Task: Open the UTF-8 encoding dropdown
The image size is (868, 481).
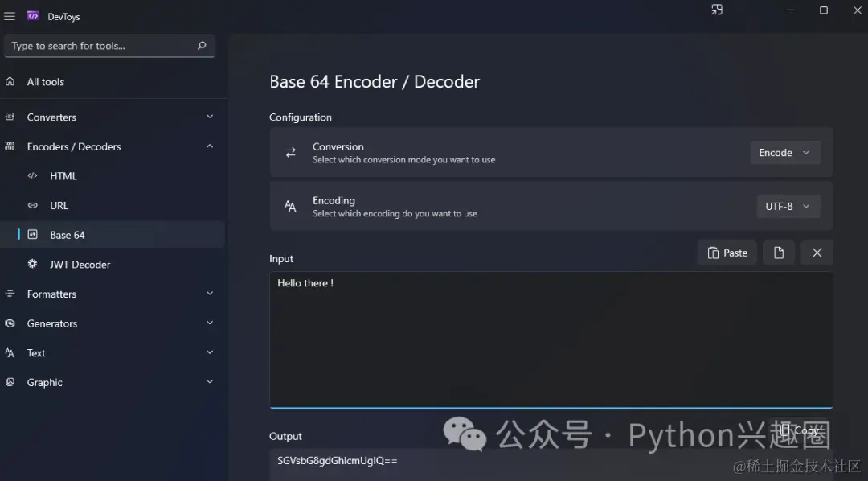Action: click(x=788, y=206)
